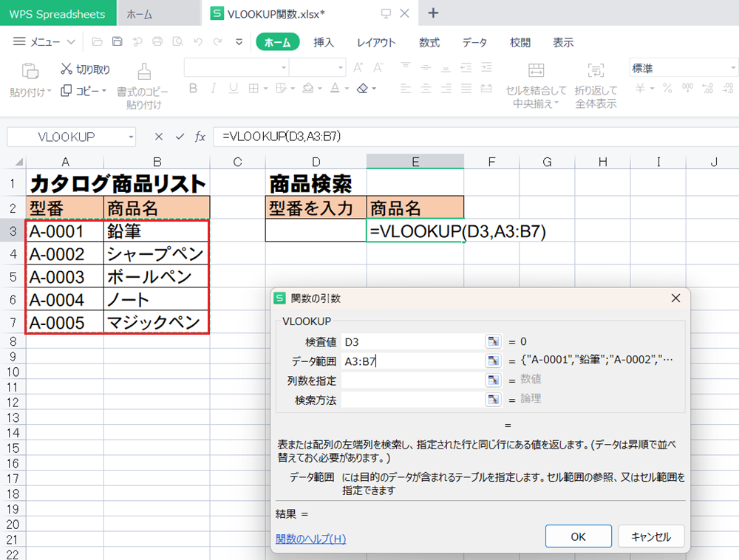Expand the メニュー dropdown arrow
The height and width of the screenshot is (560, 739).
tap(71, 42)
